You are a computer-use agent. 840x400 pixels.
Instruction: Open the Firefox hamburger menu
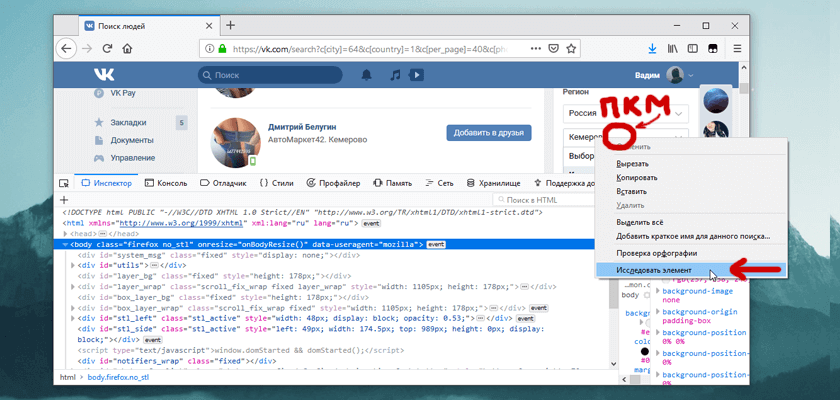(737, 49)
